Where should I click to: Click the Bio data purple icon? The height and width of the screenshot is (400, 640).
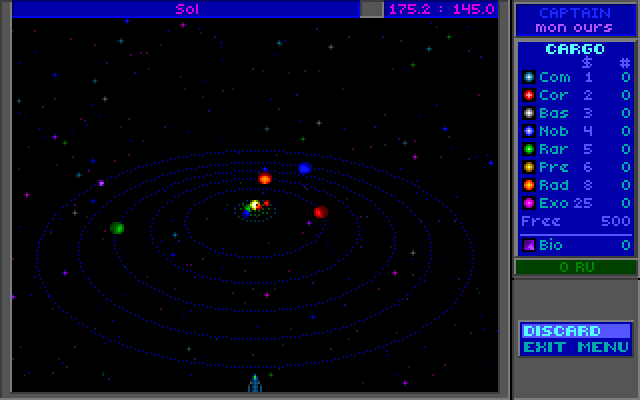pos(529,245)
